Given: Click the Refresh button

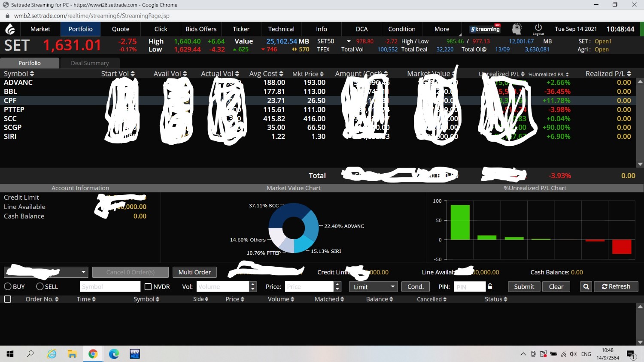Looking at the screenshot, I should (616, 286).
